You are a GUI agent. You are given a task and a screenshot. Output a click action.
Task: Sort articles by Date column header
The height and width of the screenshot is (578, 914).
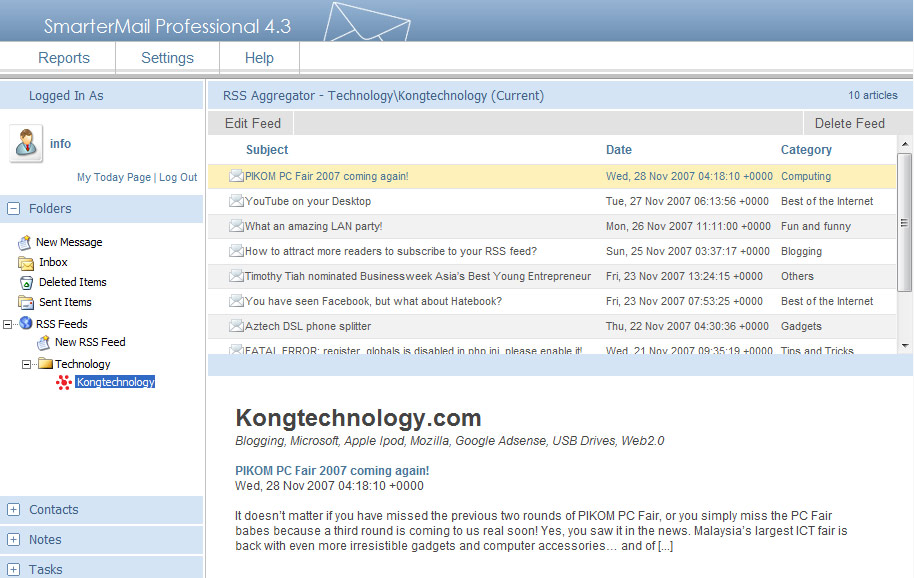[619, 150]
